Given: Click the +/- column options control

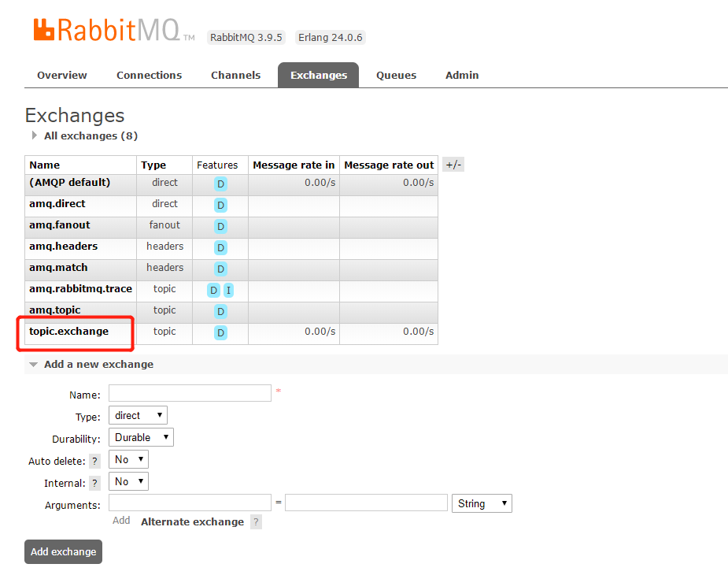Looking at the screenshot, I should click(453, 164).
